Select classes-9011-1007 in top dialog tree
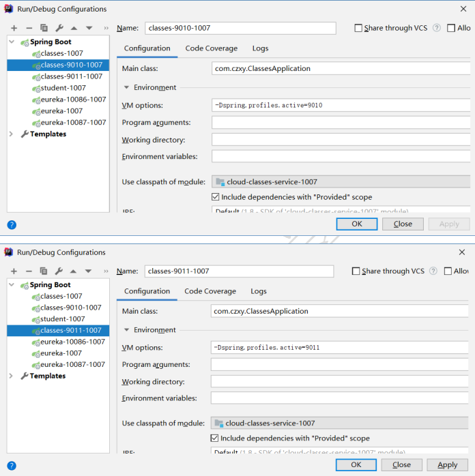Viewport: 475px width, 476px height. 72,76
